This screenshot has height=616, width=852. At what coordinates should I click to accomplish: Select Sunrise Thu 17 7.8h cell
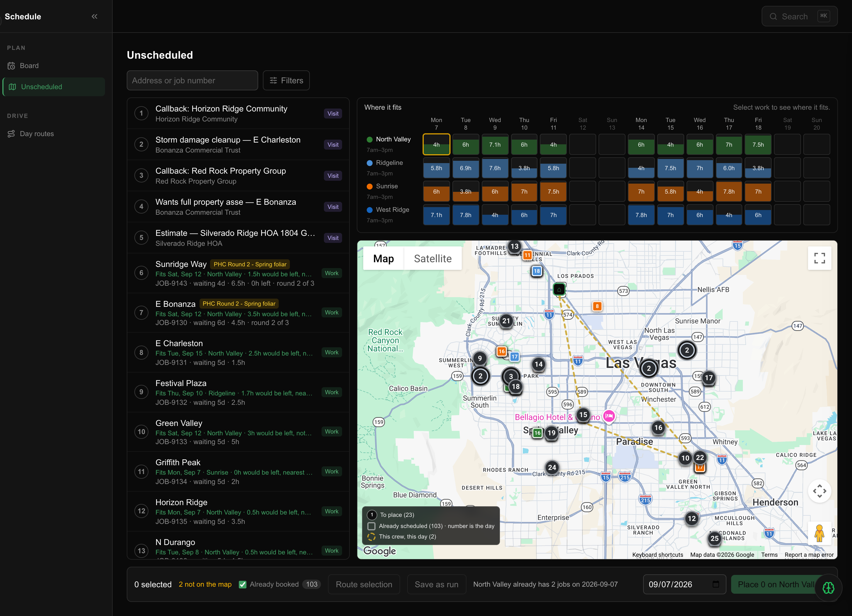point(729,192)
